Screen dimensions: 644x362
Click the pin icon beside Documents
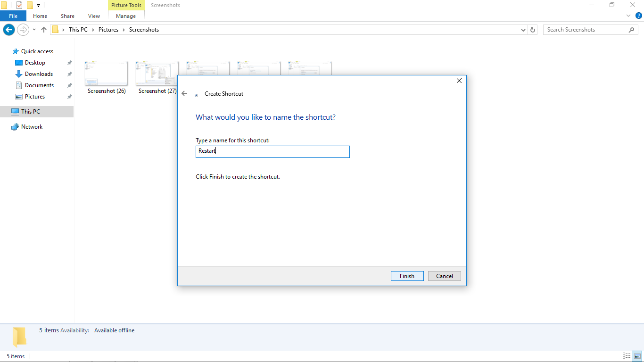[69, 85]
